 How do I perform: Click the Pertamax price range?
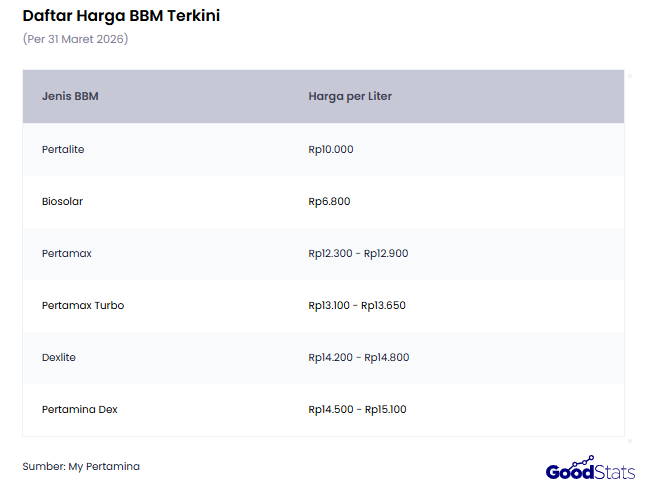[358, 253]
